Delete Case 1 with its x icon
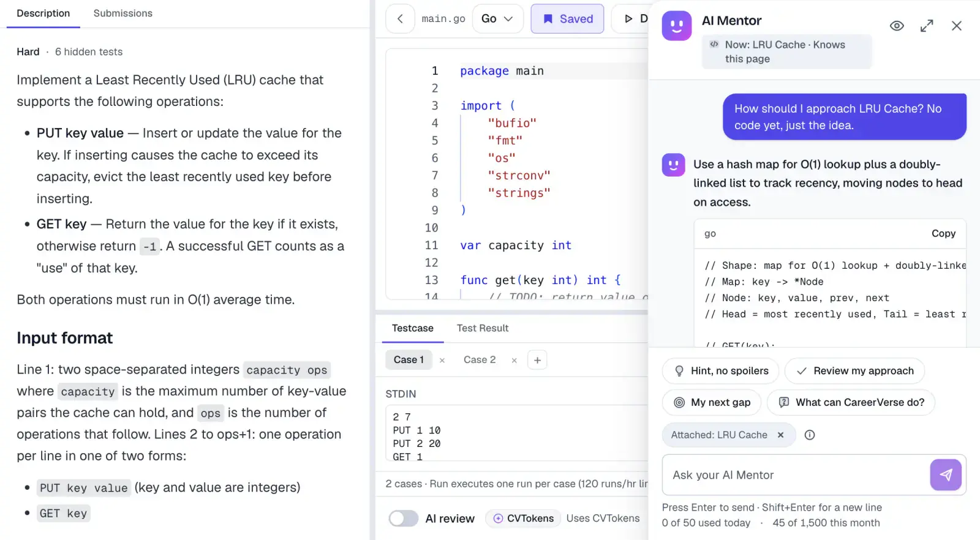This screenshot has height=540, width=980. point(442,361)
